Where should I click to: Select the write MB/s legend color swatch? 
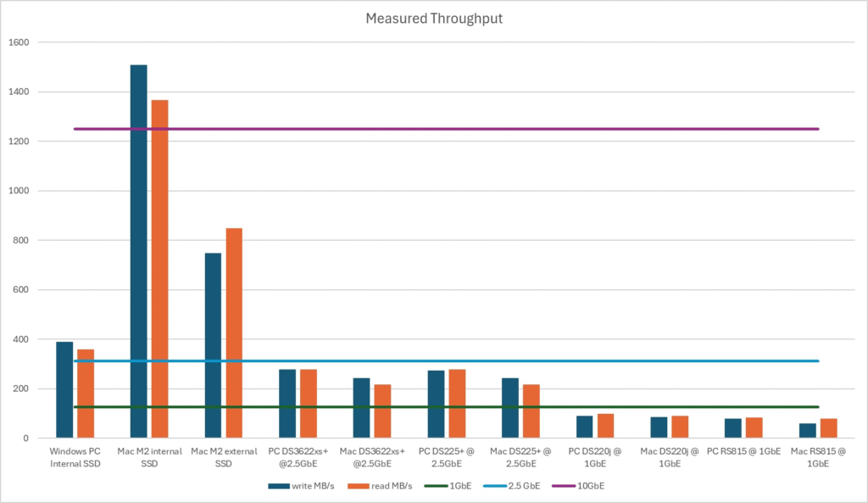pyautogui.click(x=281, y=486)
